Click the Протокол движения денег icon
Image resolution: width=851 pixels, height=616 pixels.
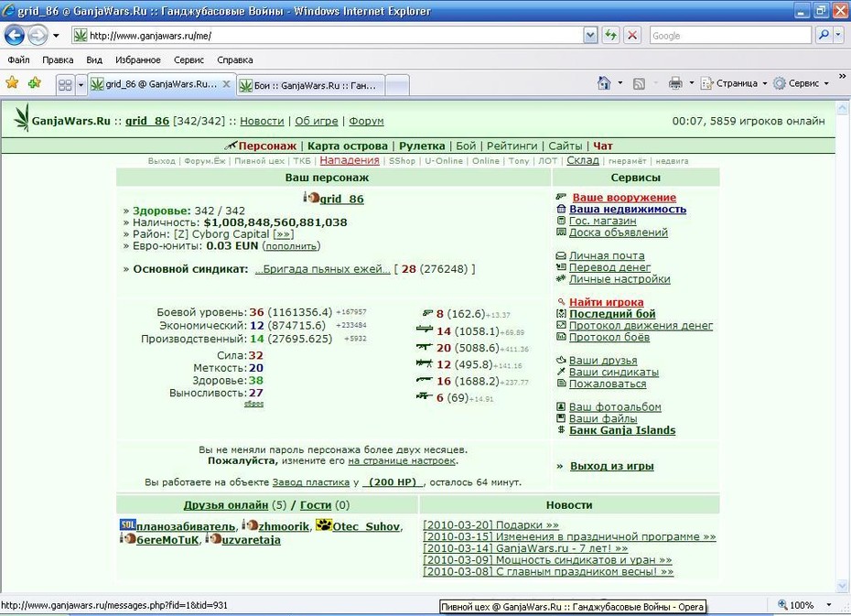tap(561, 325)
